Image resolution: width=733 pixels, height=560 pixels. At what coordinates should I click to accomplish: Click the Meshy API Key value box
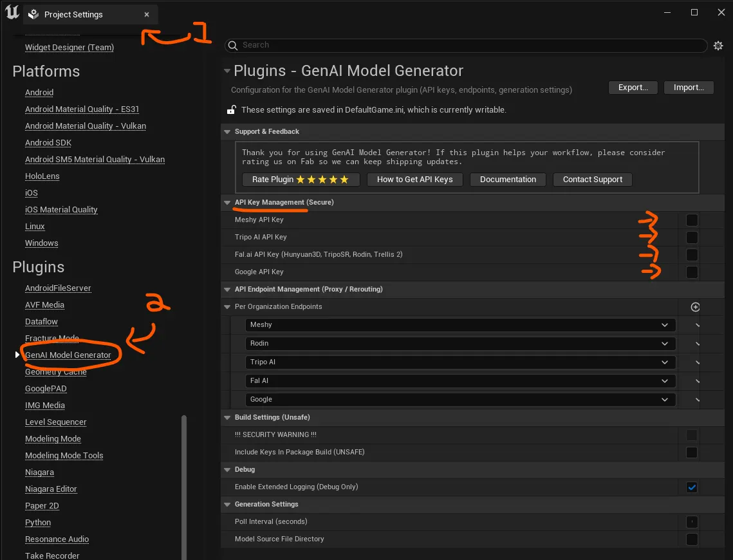click(692, 220)
